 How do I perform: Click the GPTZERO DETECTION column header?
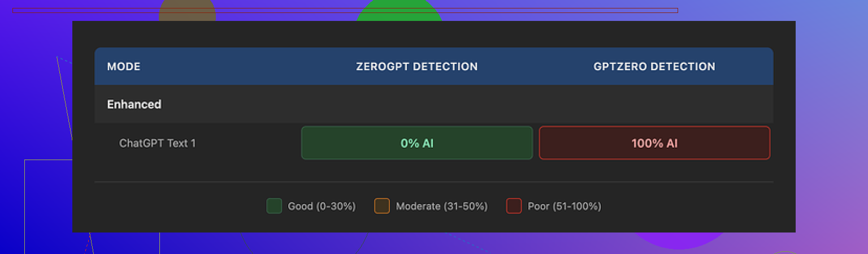pos(654,67)
